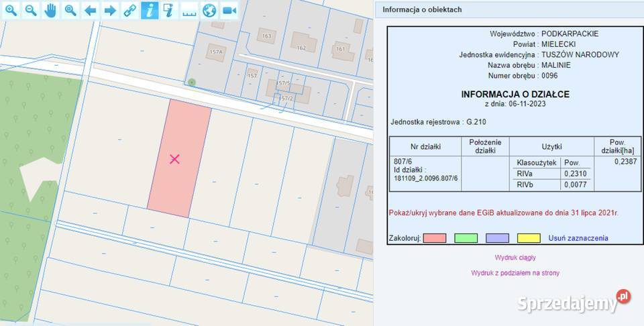The height and width of the screenshot is (326, 644).
Task: Select the zoom out magnifier tool
Action: [x=31, y=10]
